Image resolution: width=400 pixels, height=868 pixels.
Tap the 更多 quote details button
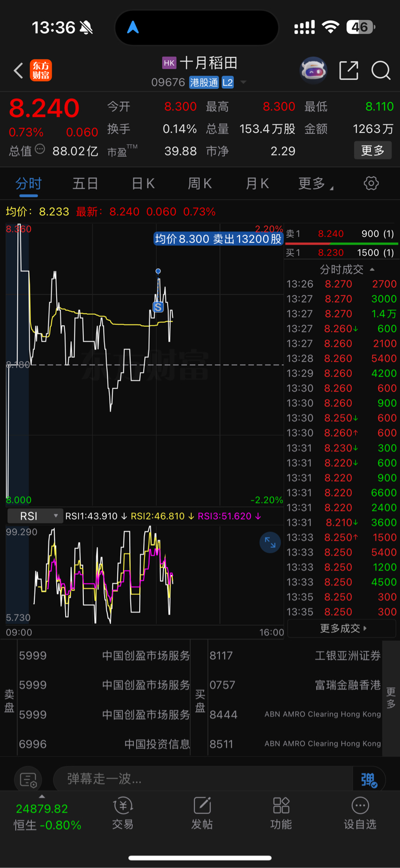373,151
